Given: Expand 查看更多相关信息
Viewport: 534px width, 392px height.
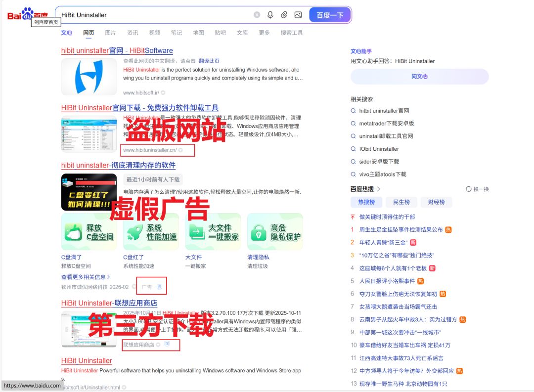Looking at the screenshot, I should point(86,277).
